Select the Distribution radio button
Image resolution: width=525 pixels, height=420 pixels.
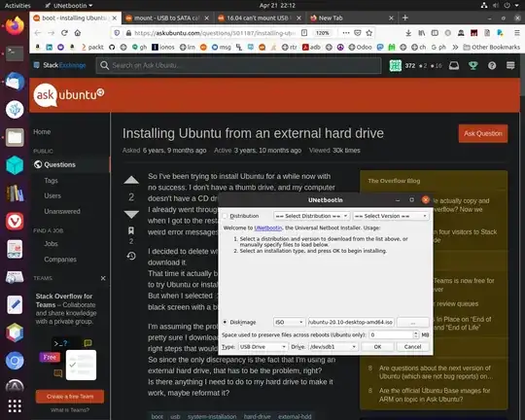click(x=226, y=216)
